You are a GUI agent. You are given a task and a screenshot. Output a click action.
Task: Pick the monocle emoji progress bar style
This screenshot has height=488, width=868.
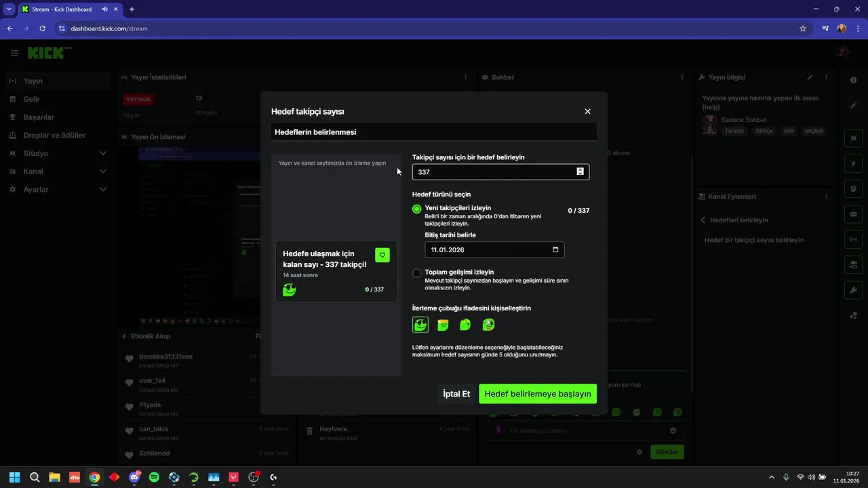click(488, 325)
